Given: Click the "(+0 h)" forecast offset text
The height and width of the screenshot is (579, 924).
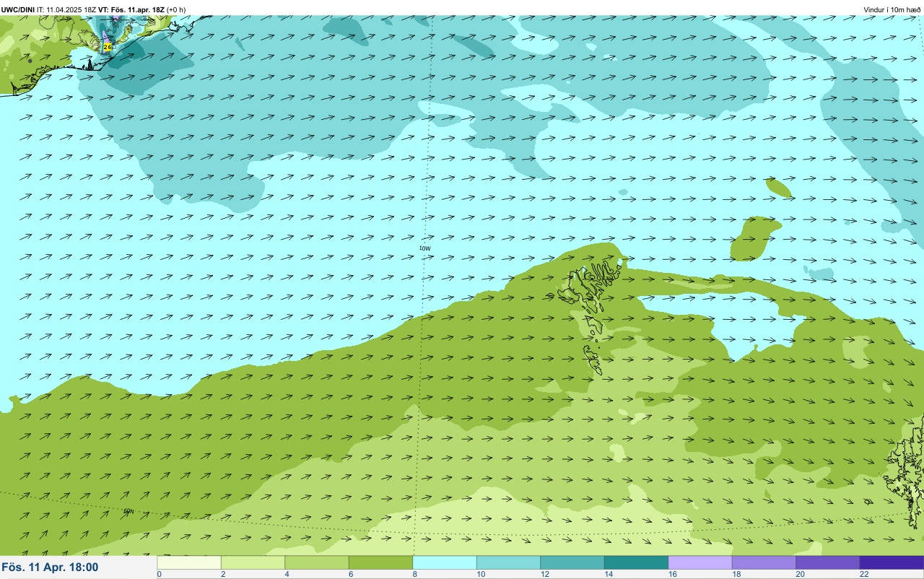Looking at the screenshot, I should (176, 9).
